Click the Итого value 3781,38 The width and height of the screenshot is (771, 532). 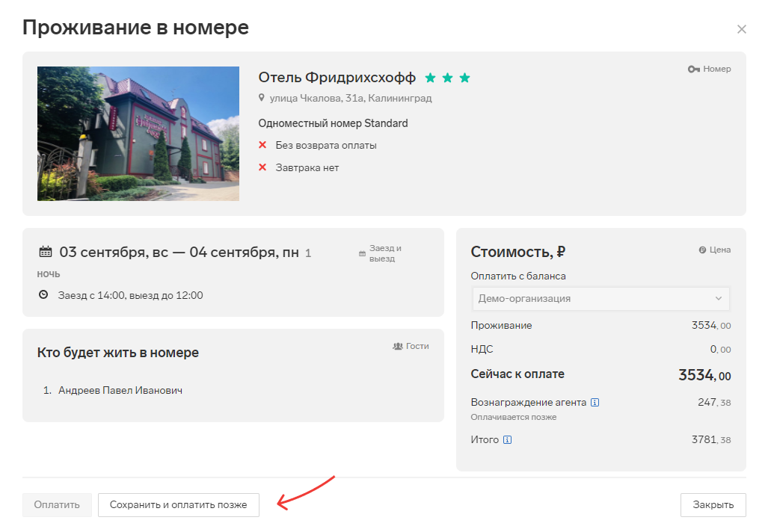pos(711,439)
